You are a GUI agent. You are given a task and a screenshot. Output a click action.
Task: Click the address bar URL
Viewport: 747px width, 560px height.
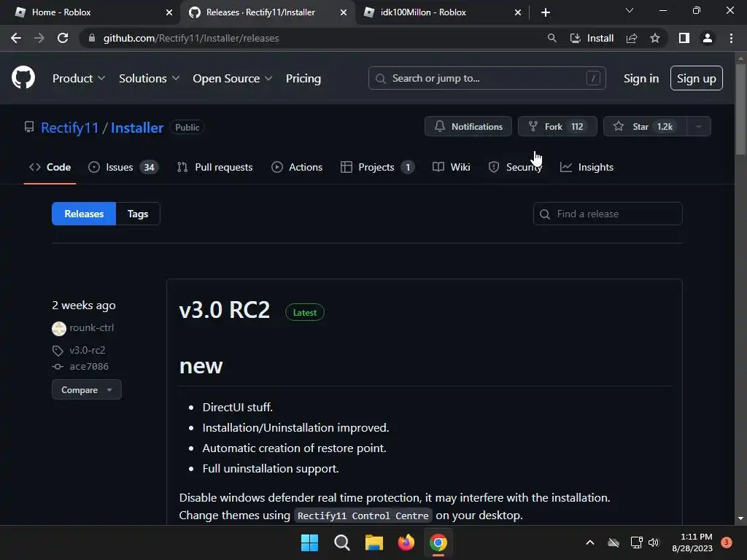[191, 38]
